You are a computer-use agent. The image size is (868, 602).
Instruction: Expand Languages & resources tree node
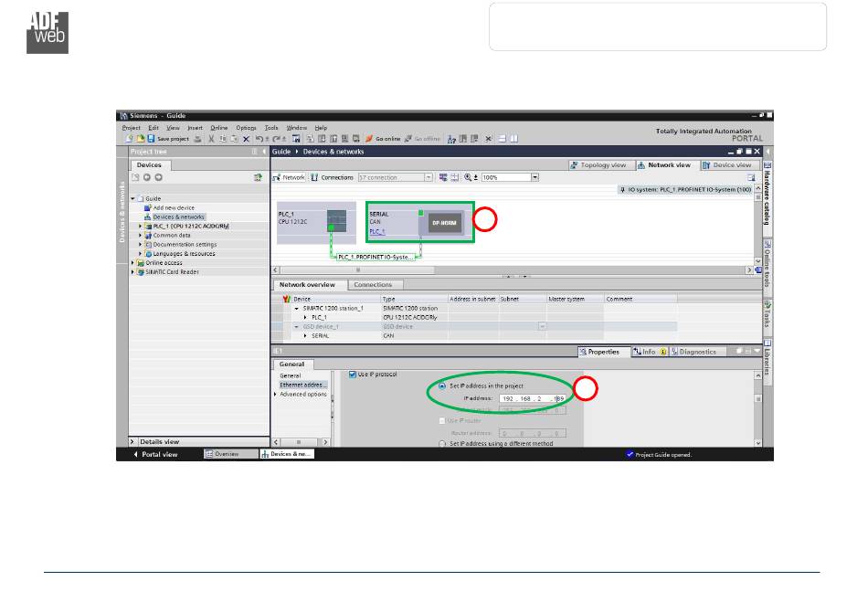tap(140, 253)
